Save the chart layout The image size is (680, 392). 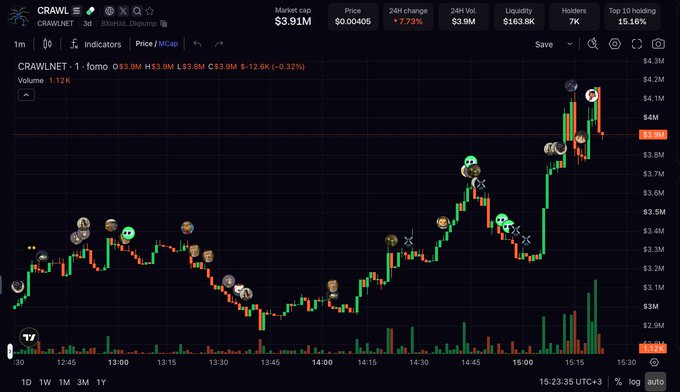coord(544,44)
